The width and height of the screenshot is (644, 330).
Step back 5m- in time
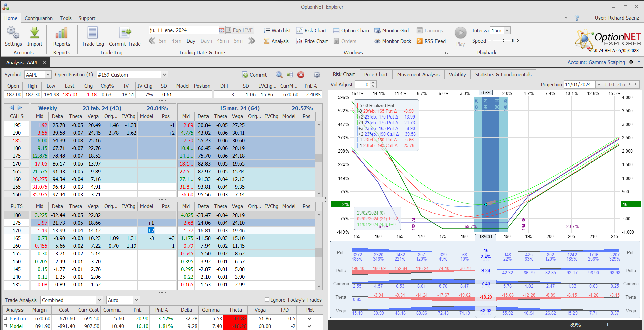coord(164,41)
